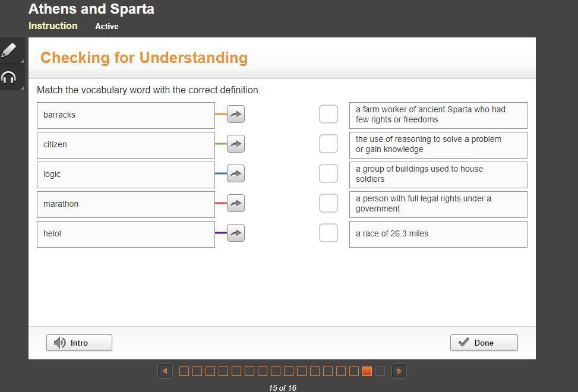Image resolution: width=578 pixels, height=392 pixels.
Task: Play the Intro audio
Action: (x=79, y=343)
